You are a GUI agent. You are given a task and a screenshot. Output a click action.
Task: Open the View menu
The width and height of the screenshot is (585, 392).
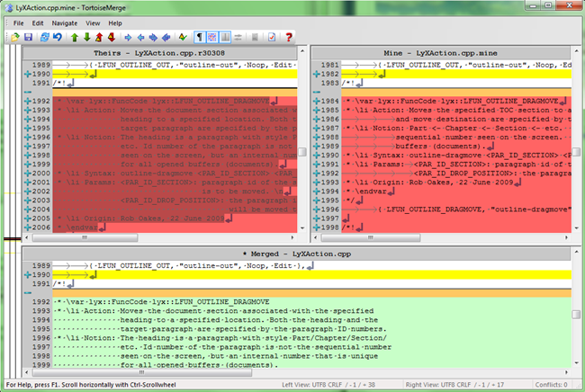click(93, 23)
